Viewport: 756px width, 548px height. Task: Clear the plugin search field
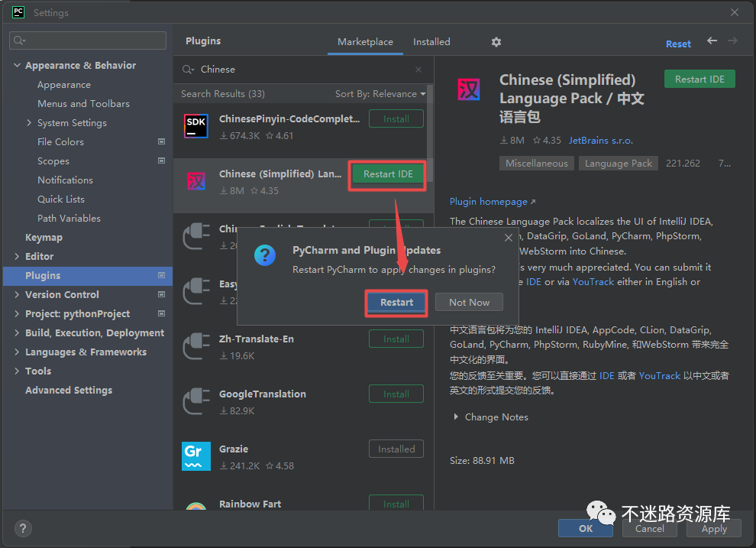[418, 70]
